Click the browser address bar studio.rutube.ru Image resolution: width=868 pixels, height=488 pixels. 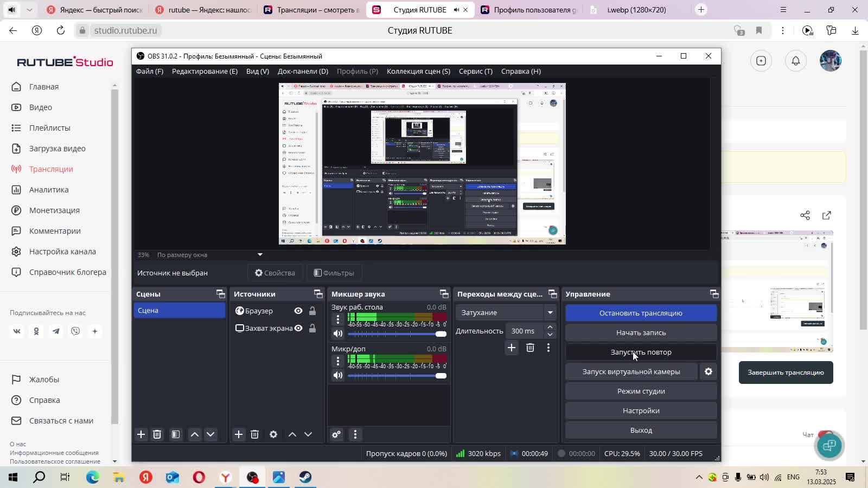pyautogui.click(x=125, y=30)
